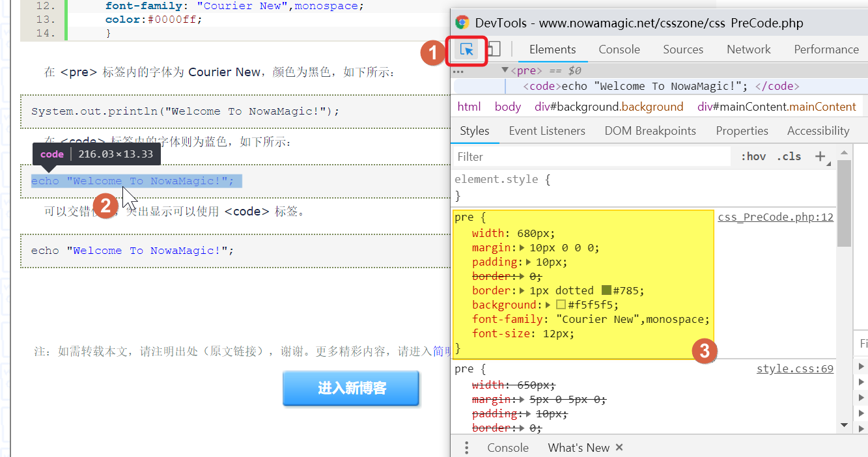Click the ellipsis beside the pre element row

tap(458, 72)
